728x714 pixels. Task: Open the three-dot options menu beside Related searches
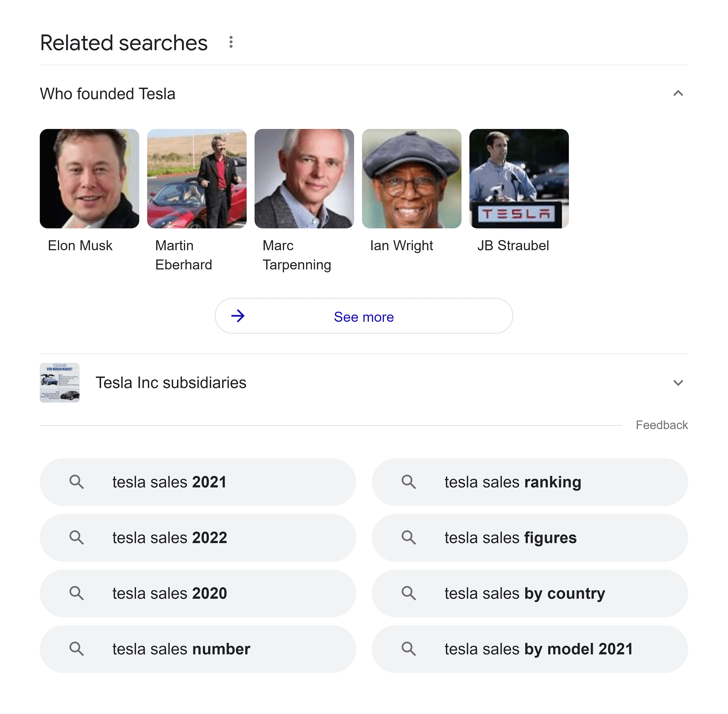pos(232,42)
